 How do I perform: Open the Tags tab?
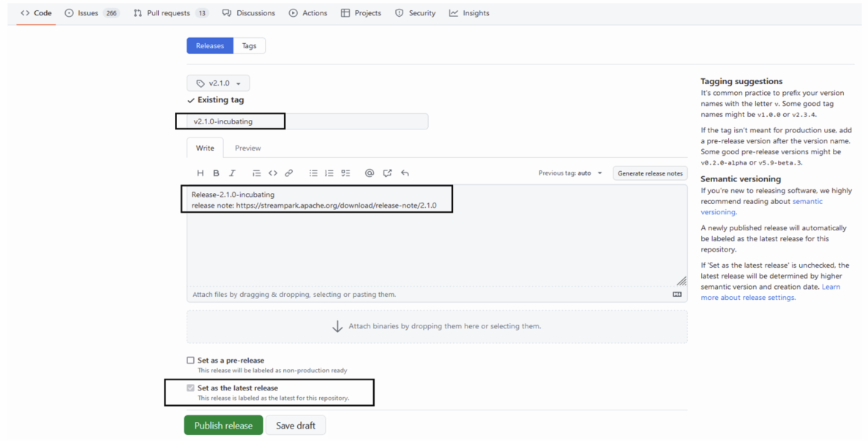click(250, 45)
